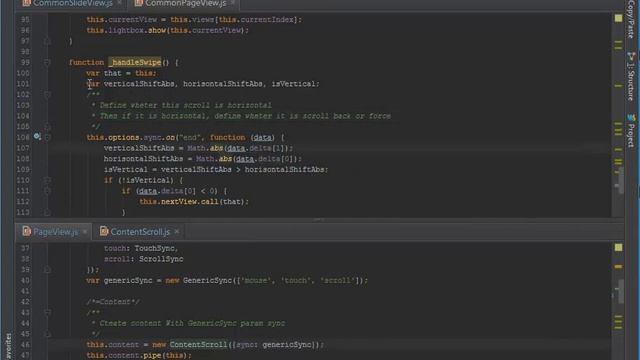
Task: Click 'ScrollSync' on line 38
Action: tap(161, 259)
